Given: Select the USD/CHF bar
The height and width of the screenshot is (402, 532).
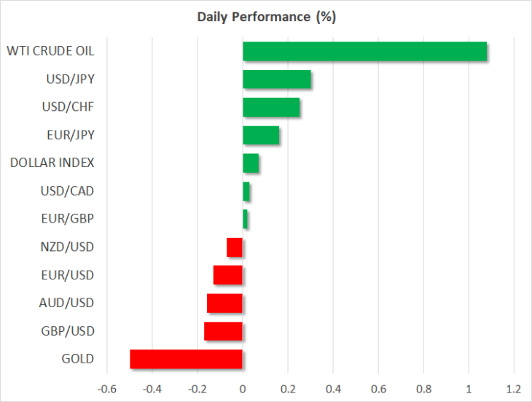Looking at the screenshot, I should [271, 107].
